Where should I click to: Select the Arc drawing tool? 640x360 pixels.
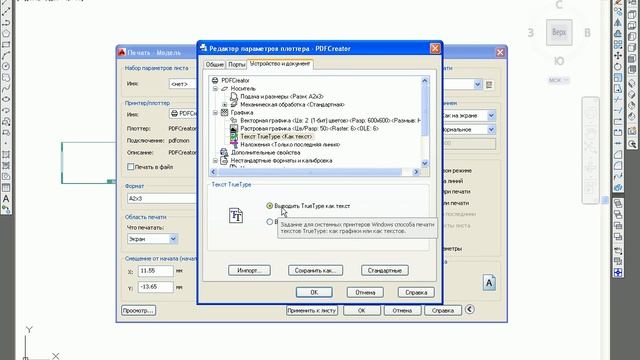pyautogui.click(x=6, y=55)
